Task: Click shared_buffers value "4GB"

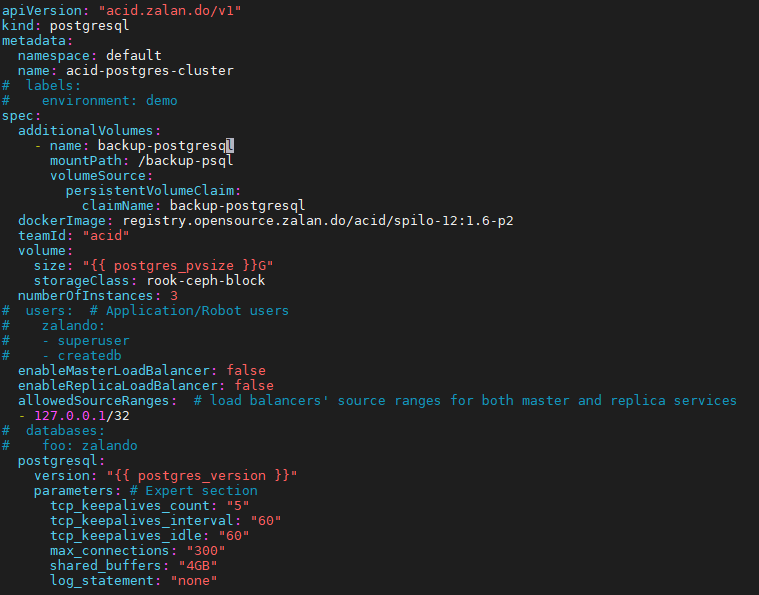Action: [x=198, y=566]
